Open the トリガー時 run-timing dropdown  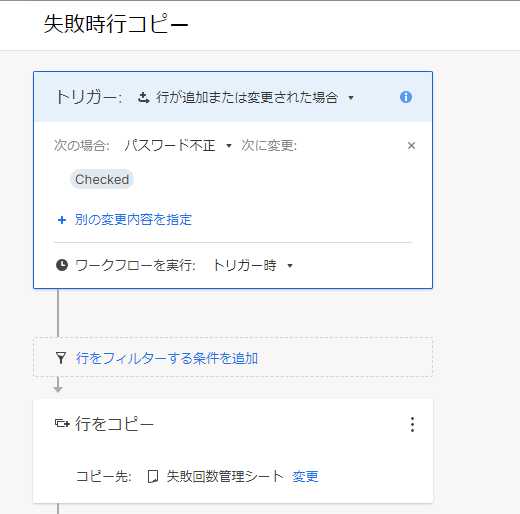[x=290, y=266]
